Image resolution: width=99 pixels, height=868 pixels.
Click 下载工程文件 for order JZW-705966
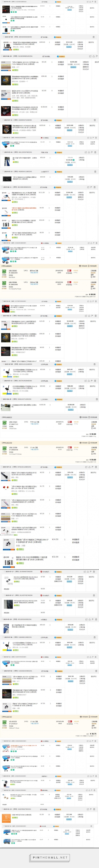point(34,284)
